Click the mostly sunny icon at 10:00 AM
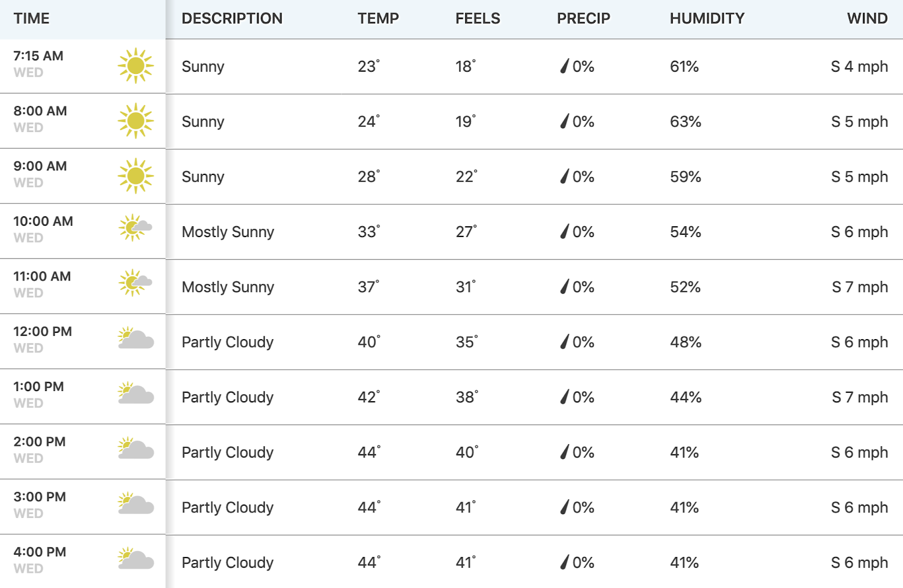This screenshot has width=903, height=588. click(135, 227)
